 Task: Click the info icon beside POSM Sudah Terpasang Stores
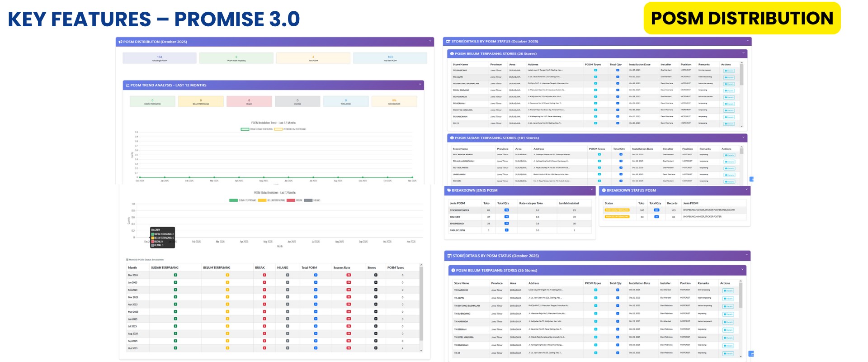pyautogui.click(x=452, y=138)
